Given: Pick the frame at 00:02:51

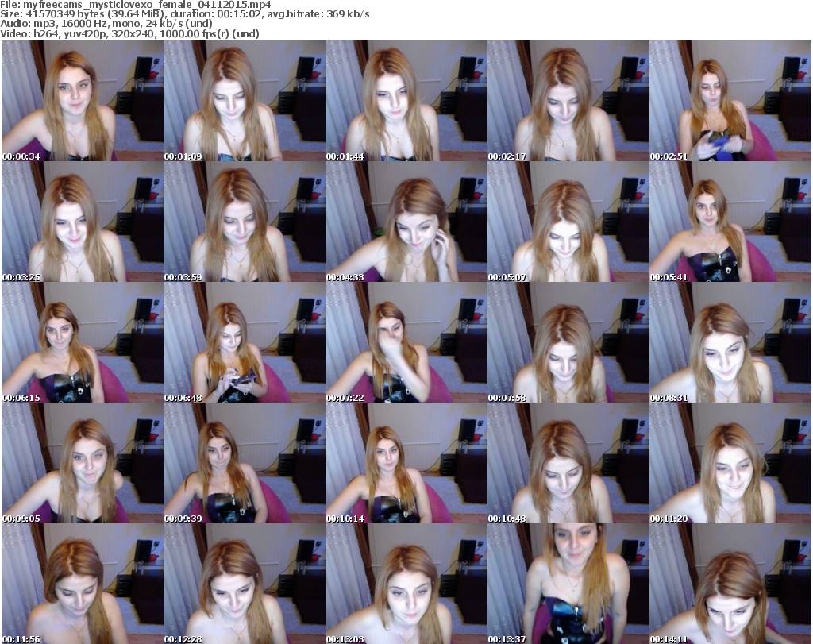Looking at the screenshot, I should [730, 101].
